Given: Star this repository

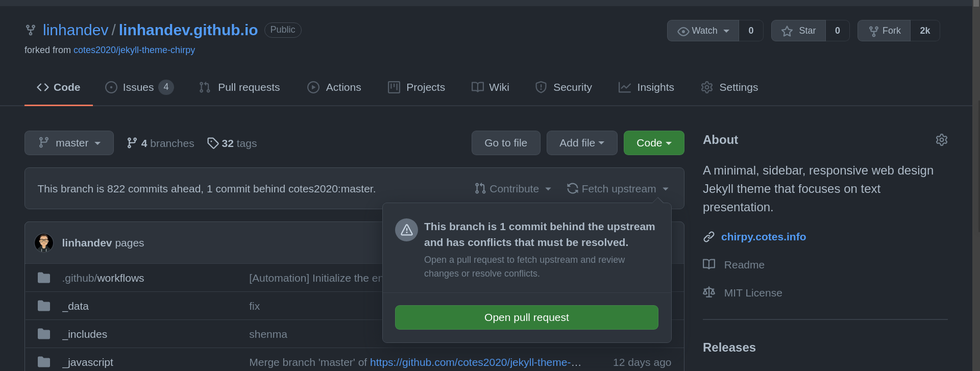Looking at the screenshot, I should coord(798,31).
